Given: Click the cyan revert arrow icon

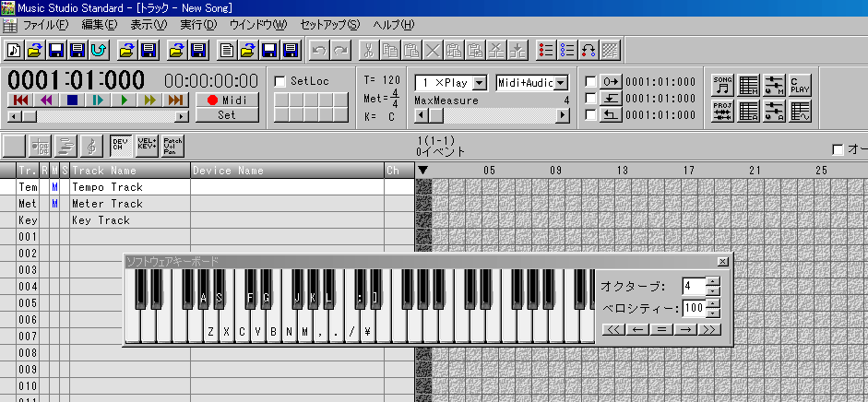Looking at the screenshot, I should point(99,51).
